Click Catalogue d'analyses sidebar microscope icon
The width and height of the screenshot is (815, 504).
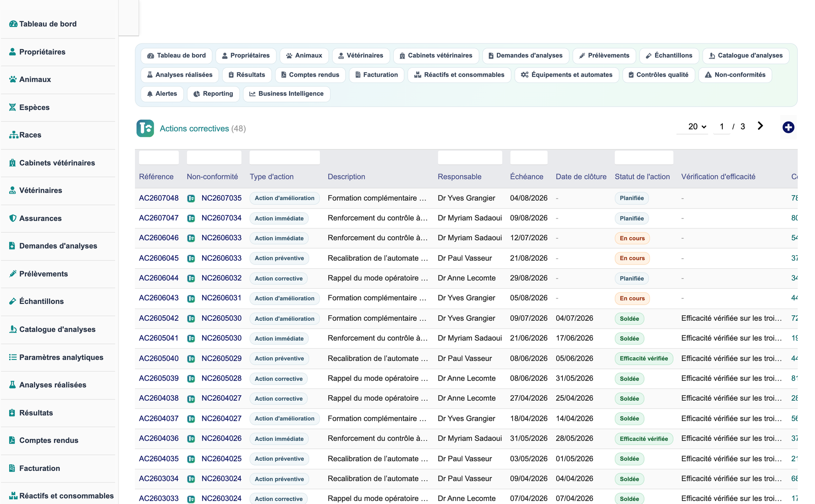[x=13, y=329]
